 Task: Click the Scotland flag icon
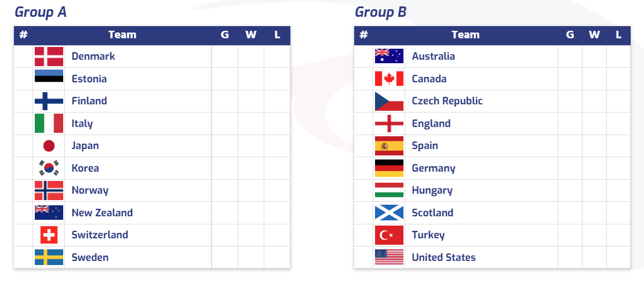coord(389,213)
